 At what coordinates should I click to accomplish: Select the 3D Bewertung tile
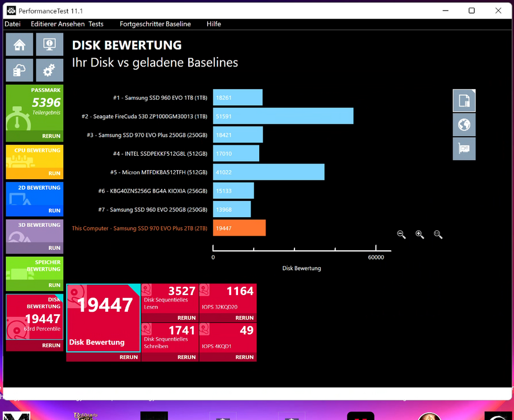coord(34,231)
